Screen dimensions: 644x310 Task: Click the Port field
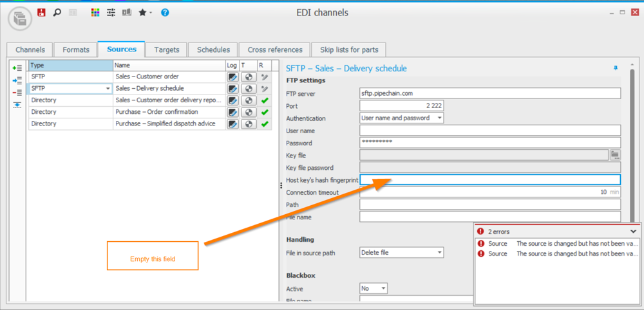[401, 105]
